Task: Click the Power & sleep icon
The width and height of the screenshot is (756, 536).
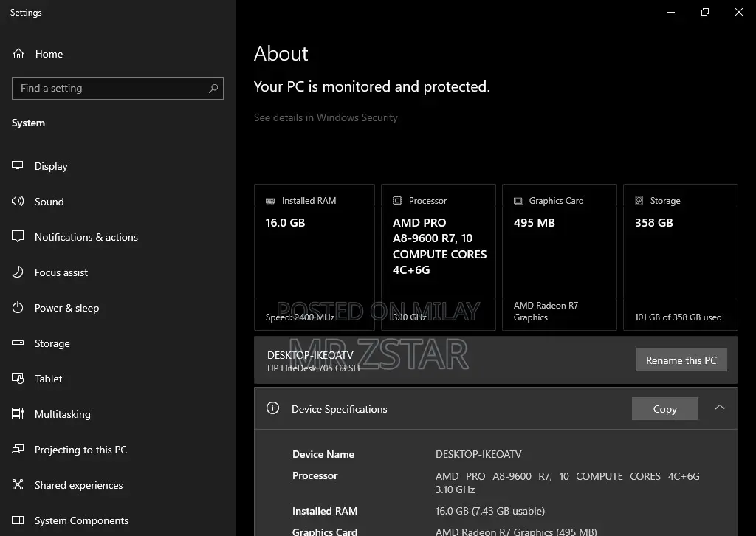Action: click(18, 308)
